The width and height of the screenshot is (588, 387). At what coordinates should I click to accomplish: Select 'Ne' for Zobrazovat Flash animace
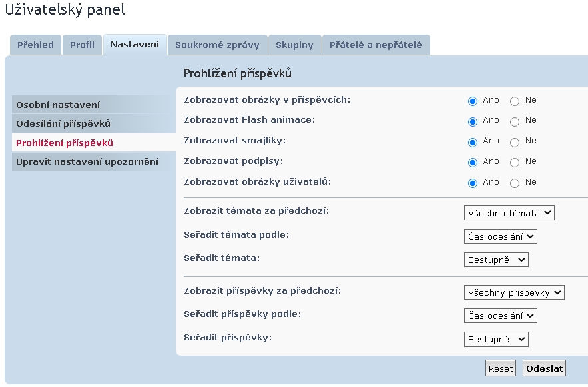pos(515,121)
